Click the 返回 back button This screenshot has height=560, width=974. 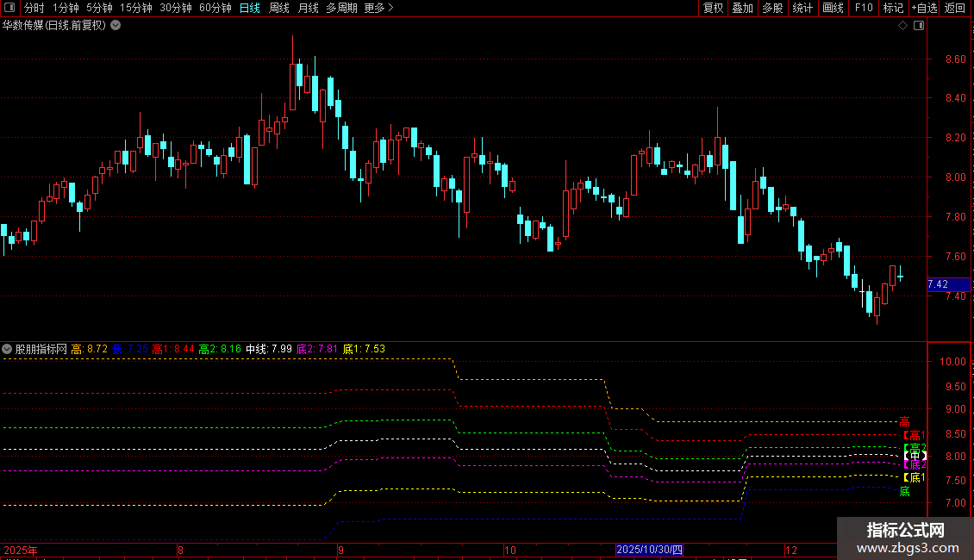coord(955,8)
